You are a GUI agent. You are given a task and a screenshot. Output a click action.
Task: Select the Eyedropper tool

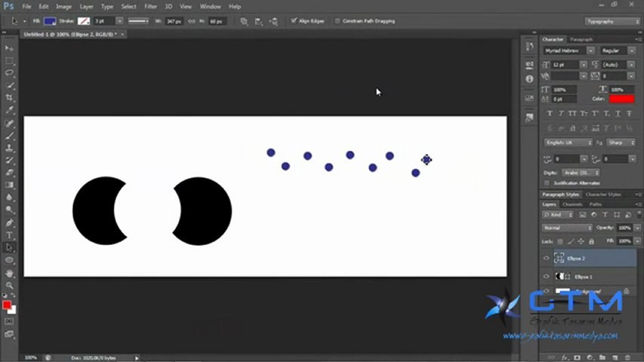(x=9, y=110)
